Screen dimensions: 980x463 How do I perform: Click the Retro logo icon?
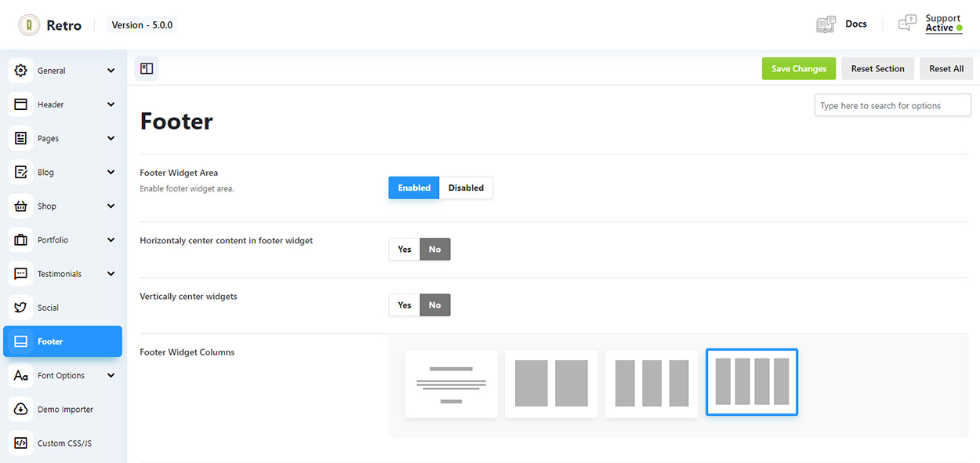click(29, 25)
